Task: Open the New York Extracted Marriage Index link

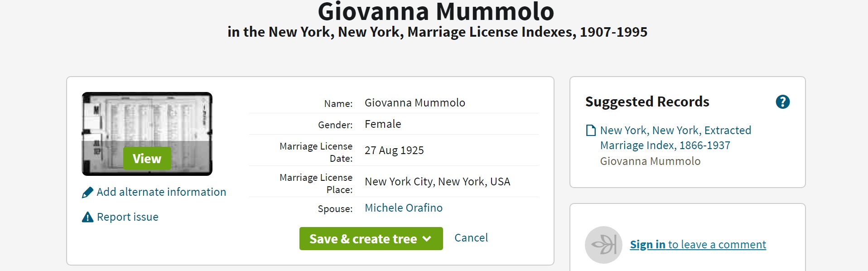Action: coord(675,138)
